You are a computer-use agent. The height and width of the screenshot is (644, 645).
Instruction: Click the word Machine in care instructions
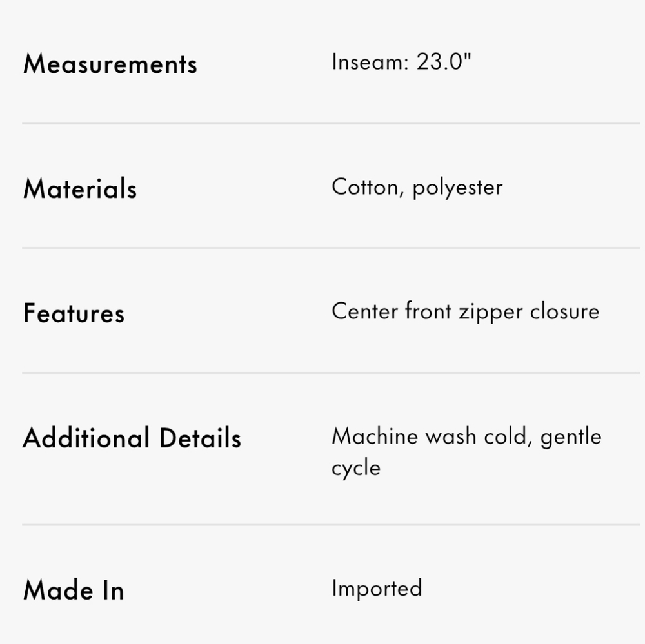coord(375,436)
